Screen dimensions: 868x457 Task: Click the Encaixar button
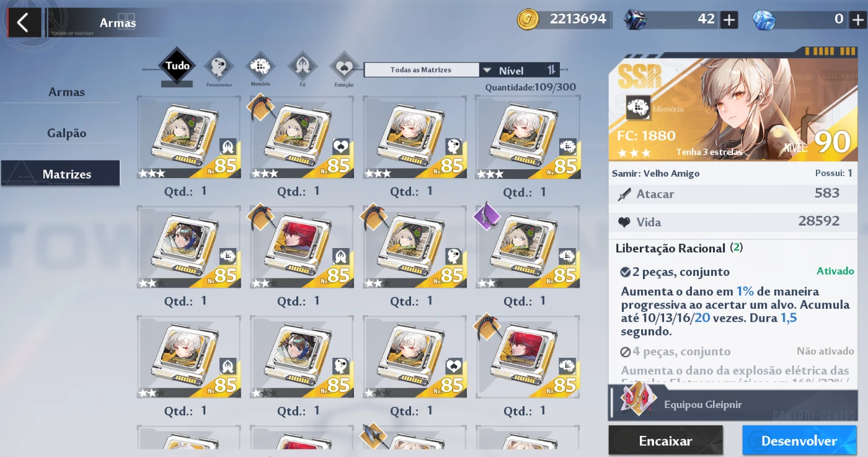pos(665,441)
